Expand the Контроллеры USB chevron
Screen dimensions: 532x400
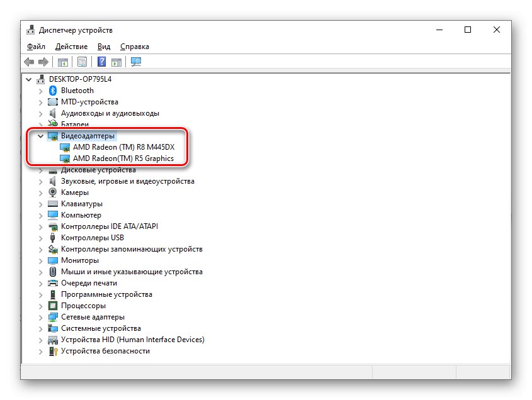point(41,238)
